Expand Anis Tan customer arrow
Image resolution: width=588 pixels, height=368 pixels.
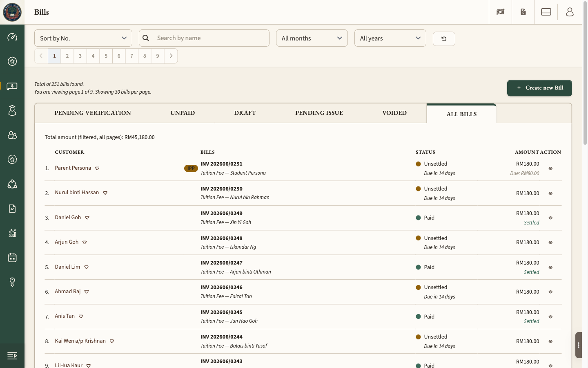tap(81, 316)
